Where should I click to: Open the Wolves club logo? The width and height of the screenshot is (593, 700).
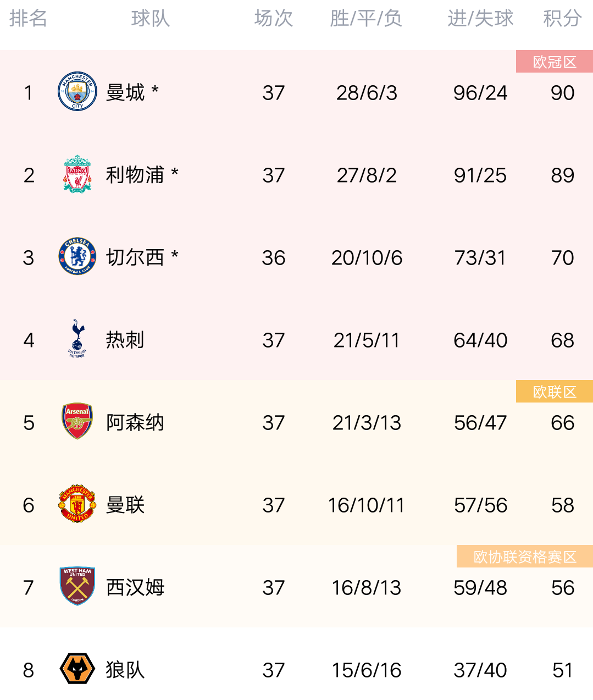[x=77, y=669]
